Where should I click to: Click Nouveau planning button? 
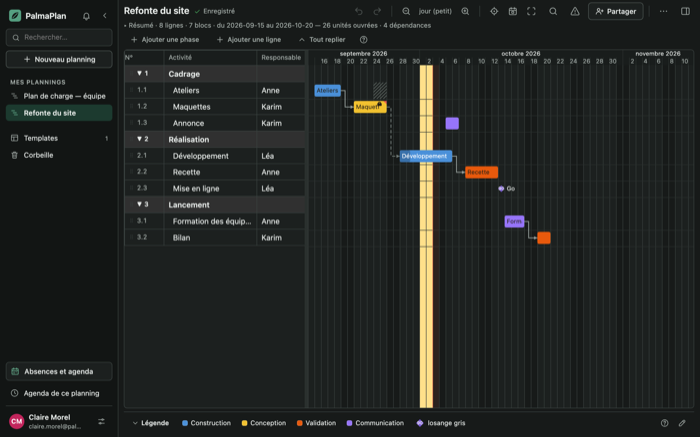59,59
